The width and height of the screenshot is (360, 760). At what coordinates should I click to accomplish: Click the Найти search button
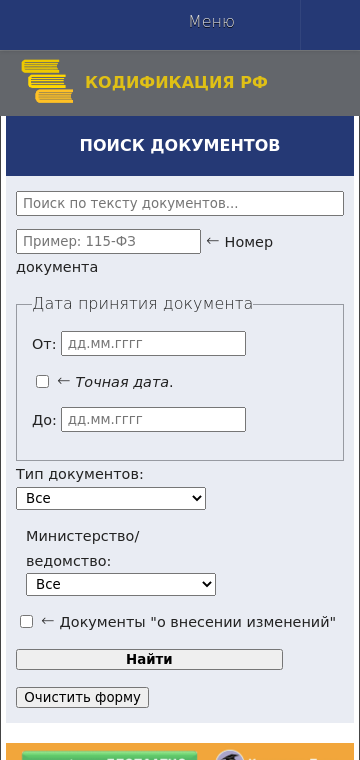149,660
